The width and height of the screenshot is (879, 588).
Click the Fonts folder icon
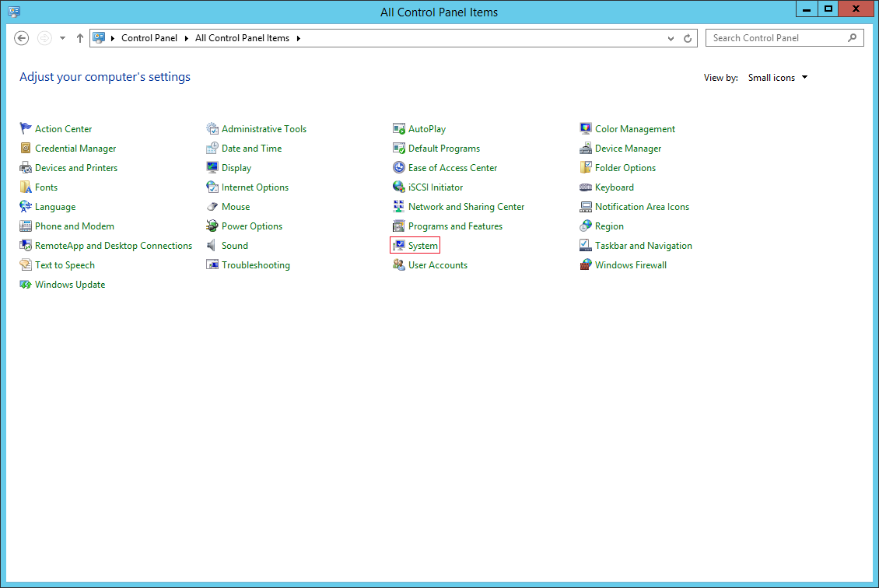[x=25, y=187]
